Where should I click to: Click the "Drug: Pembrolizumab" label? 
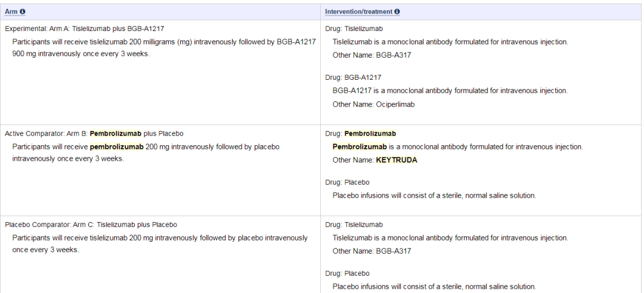[x=361, y=133]
